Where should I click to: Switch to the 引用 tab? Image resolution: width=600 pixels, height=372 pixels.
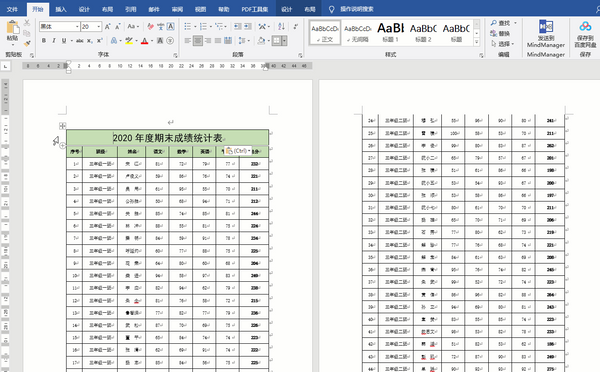click(x=130, y=9)
